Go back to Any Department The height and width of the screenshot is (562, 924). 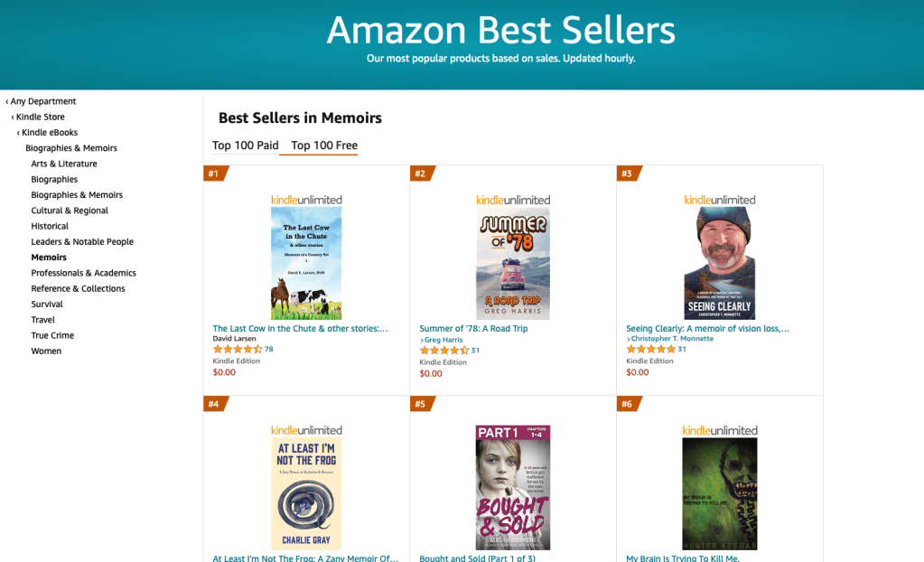click(42, 101)
